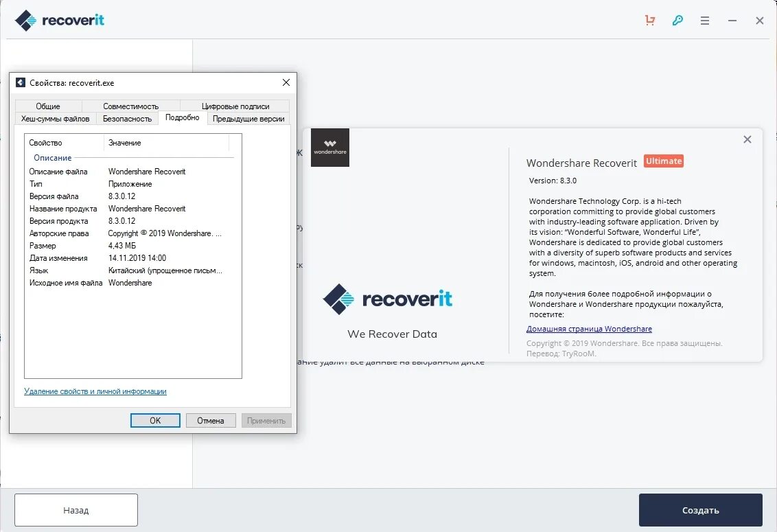Click the key registration icon
The height and width of the screenshot is (532, 777).
(677, 21)
